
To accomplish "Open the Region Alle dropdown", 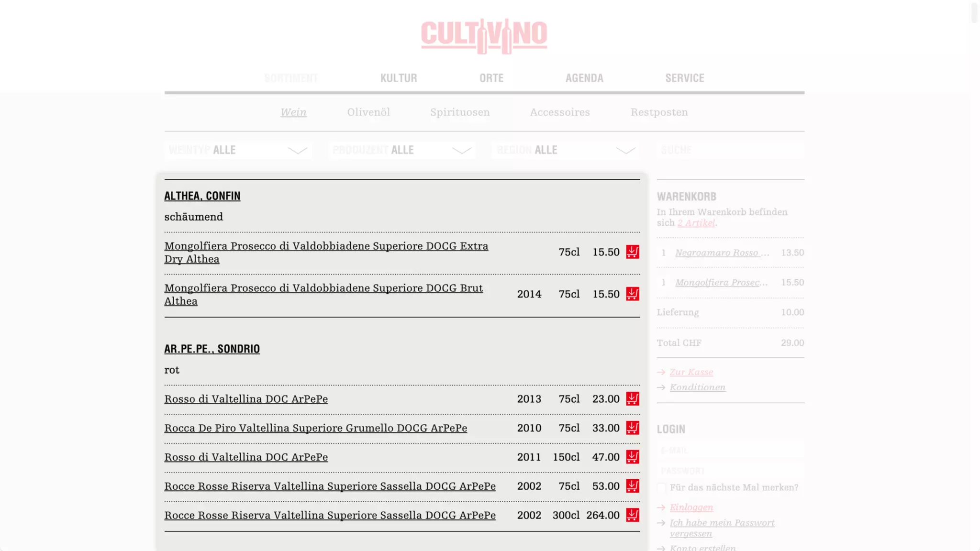I will coord(566,150).
